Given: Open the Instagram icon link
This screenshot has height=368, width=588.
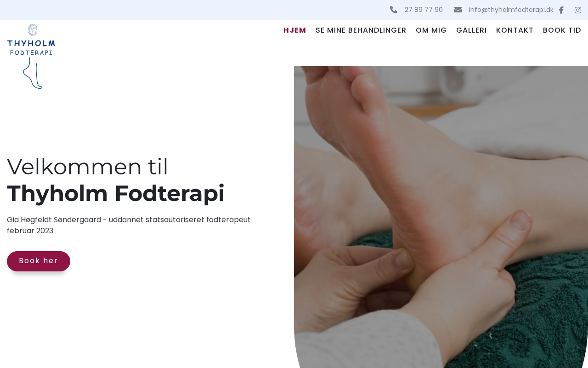Looking at the screenshot, I should point(578,10).
